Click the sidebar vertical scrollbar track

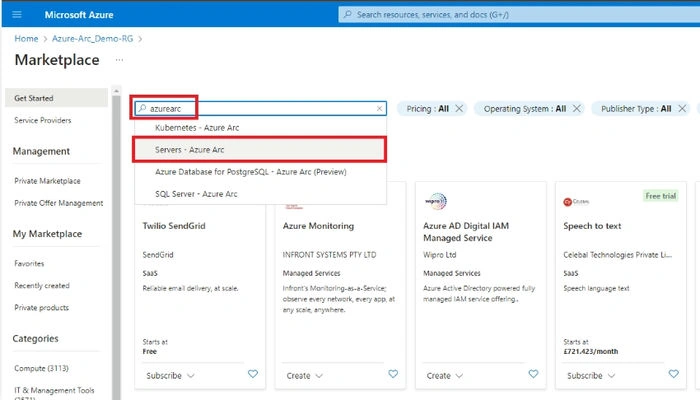pyautogui.click(x=116, y=248)
